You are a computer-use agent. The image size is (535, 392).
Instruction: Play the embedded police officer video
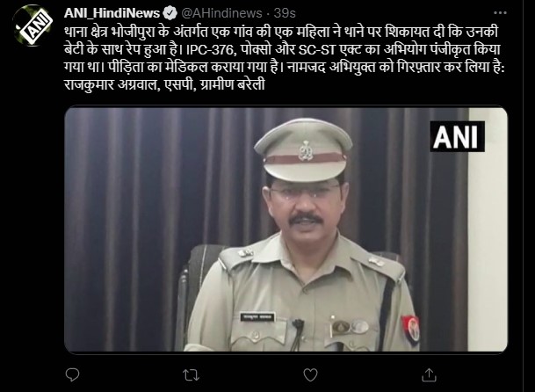point(286,229)
